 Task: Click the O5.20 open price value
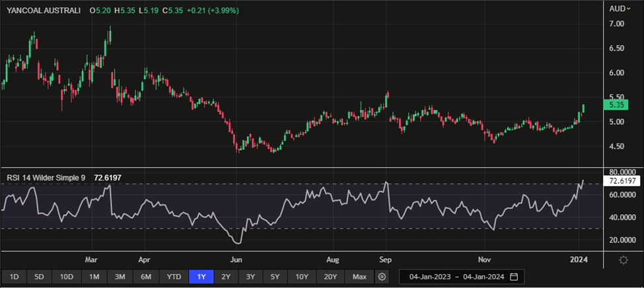[x=100, y=11]
